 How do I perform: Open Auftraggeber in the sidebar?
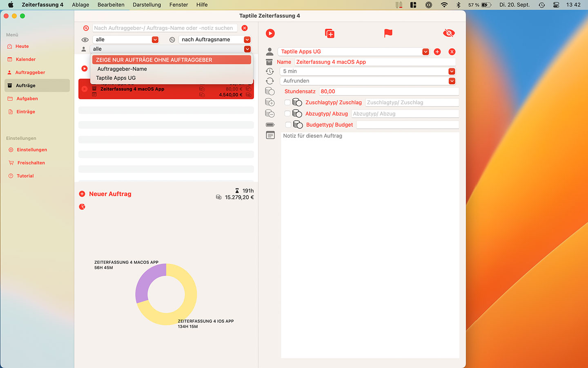(30, 72)
